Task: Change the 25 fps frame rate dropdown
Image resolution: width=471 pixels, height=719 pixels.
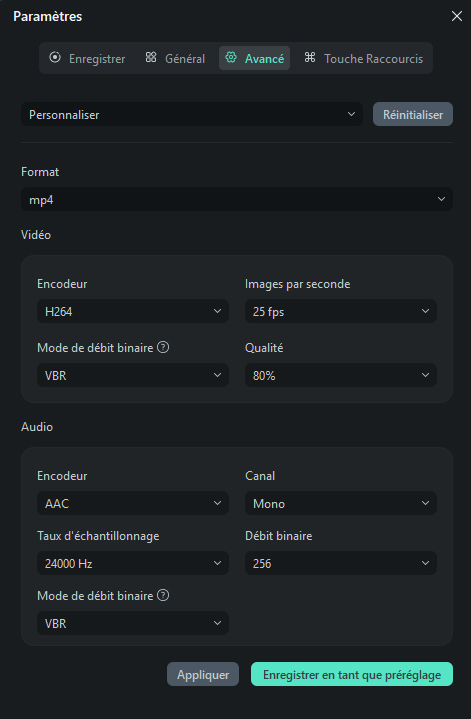Action: coord(341,311)
